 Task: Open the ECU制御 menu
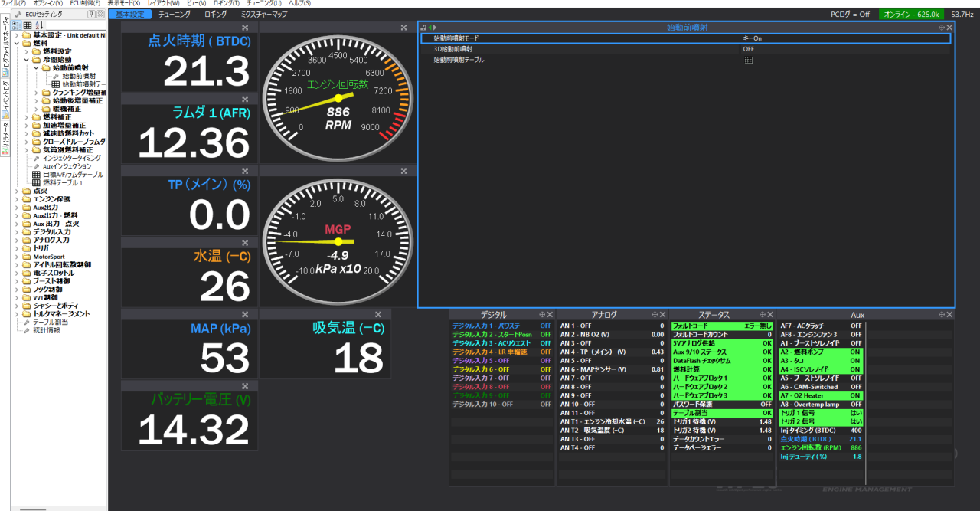pos(84,3)
